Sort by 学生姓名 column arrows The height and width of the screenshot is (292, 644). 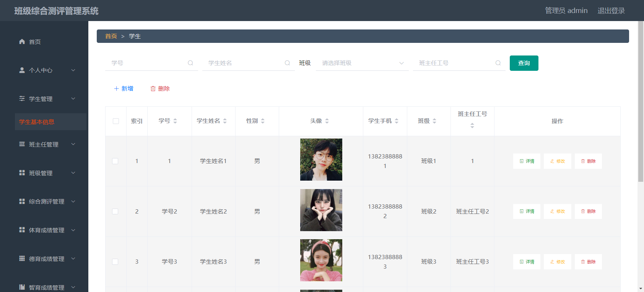tap(225, 121)
